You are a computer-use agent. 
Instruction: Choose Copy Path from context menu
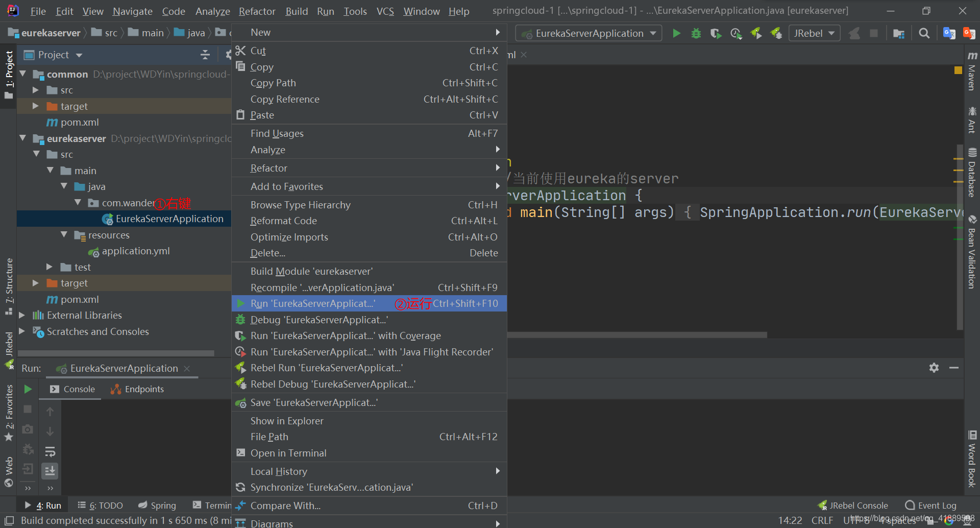click(x=369, y=83)
